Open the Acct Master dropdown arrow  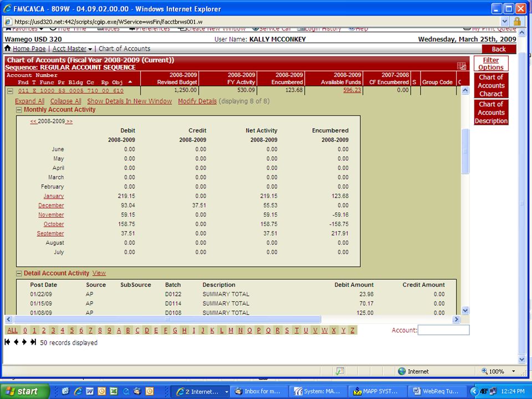[90, 49]
